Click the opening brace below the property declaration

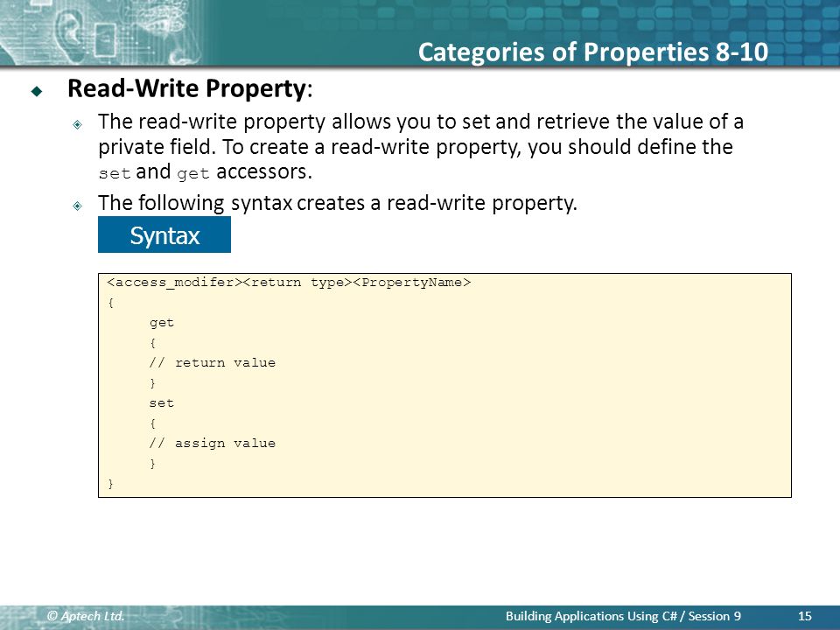click(111, 303)
